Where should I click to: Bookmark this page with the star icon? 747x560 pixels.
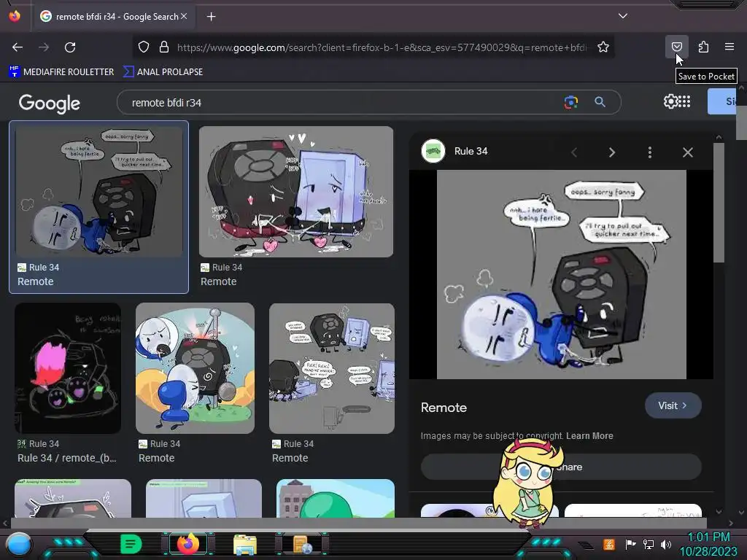point(603,47)
